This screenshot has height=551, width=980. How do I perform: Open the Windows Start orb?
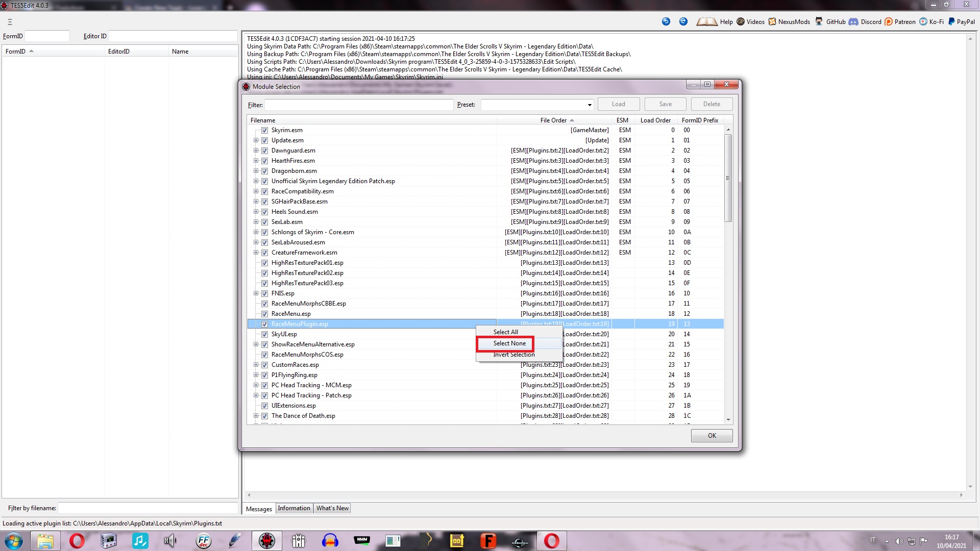pyautogui.click(x=14, y=541)
